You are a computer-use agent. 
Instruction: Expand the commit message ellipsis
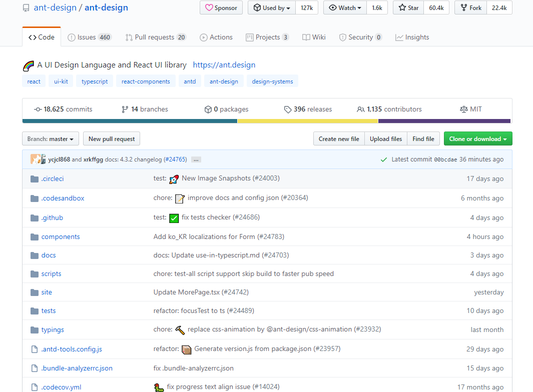(x=196, y=159)
